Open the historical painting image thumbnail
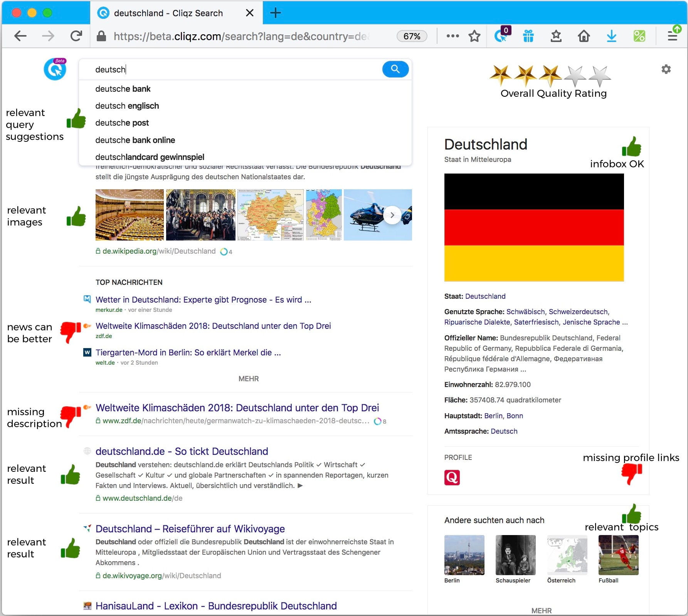Image resolution: width=688 pixels, height=616 pixels. pyautogui.click(x=200, y=215)
